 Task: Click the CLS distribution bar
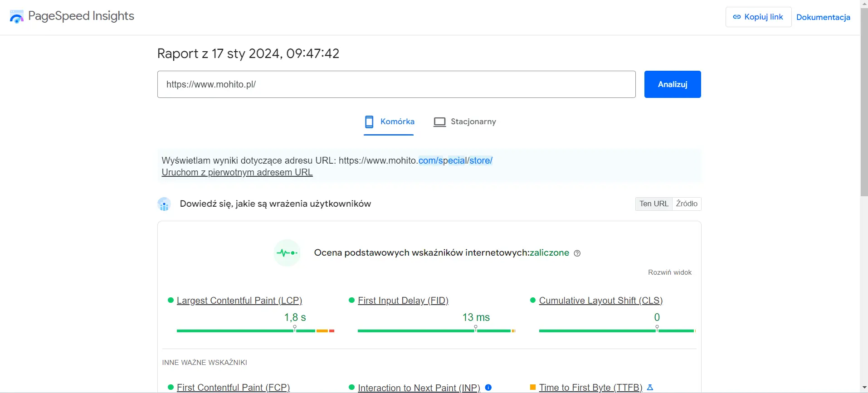click(x=617, y=331)
